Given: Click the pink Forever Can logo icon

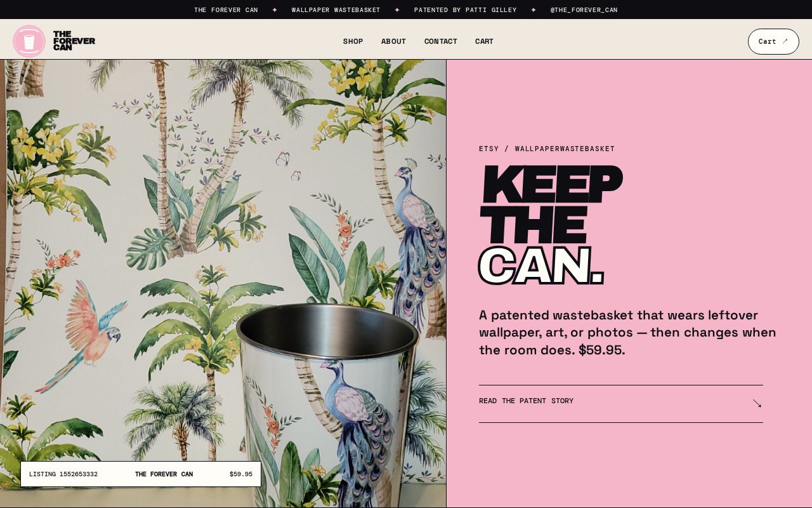Looking at the screenshot, I should point(29,41).
